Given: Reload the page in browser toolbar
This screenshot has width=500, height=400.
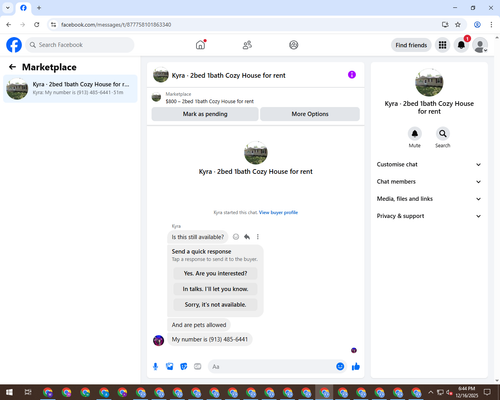Looking at the screenshot, I should coord(37,25).
